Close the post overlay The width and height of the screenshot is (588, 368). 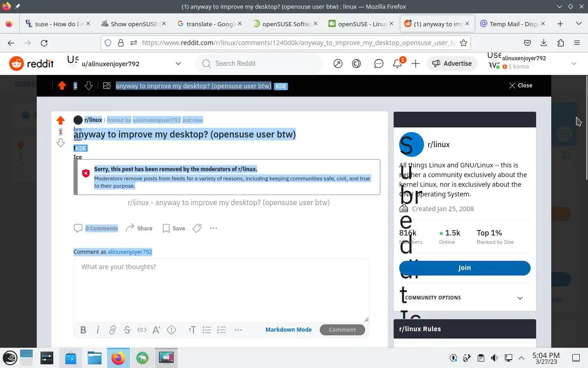pyautogui.click(x=520, y=86)
